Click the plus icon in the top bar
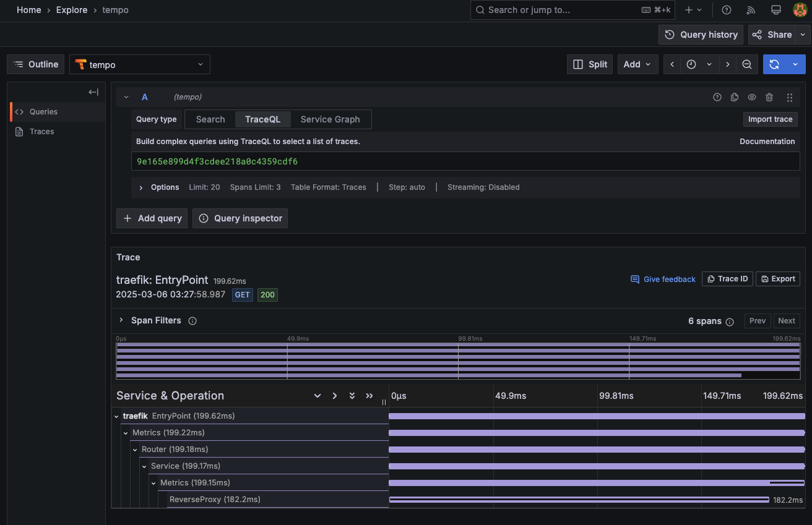812x525 pixels. pyautogui.click(x=689, y=10)
